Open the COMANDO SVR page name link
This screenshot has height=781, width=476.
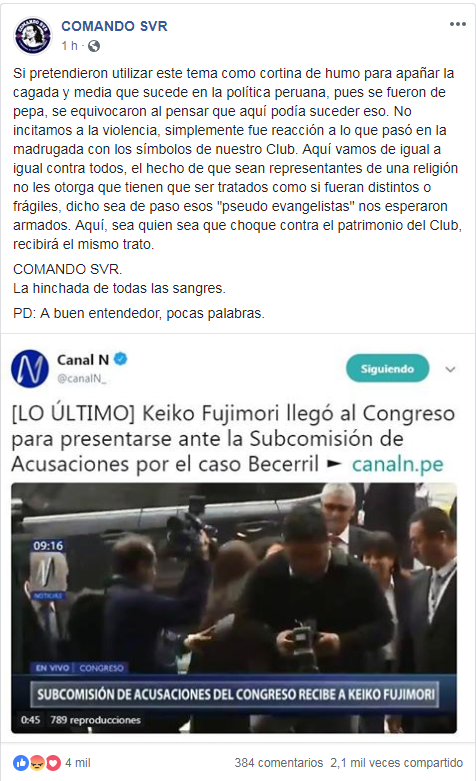pyautogui.click(x=115, y=26)
